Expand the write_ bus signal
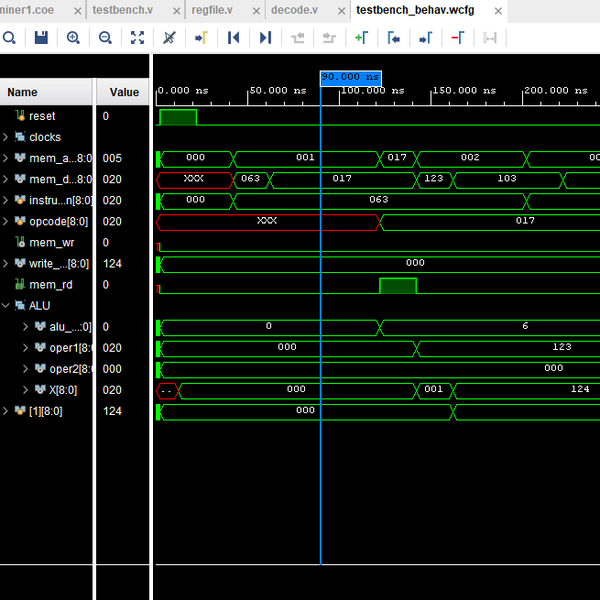Image resolution: width=600 pixels, height=600 pixels. point(5,263)
